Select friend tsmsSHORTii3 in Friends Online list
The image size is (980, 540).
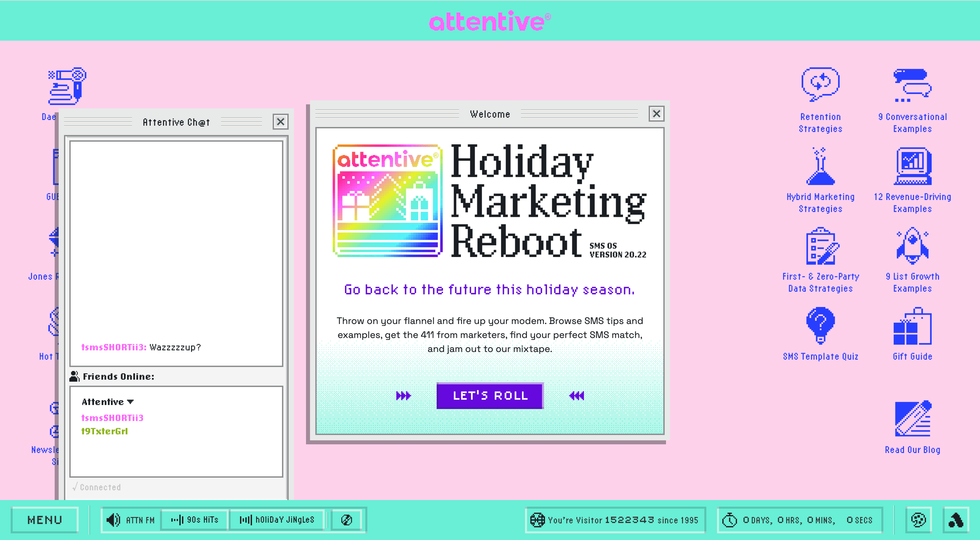[112, 417]
